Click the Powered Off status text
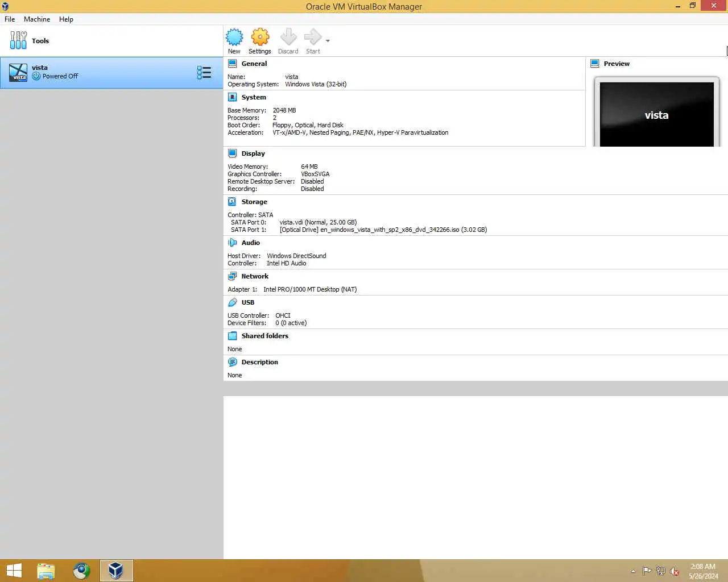 (60, 76)
